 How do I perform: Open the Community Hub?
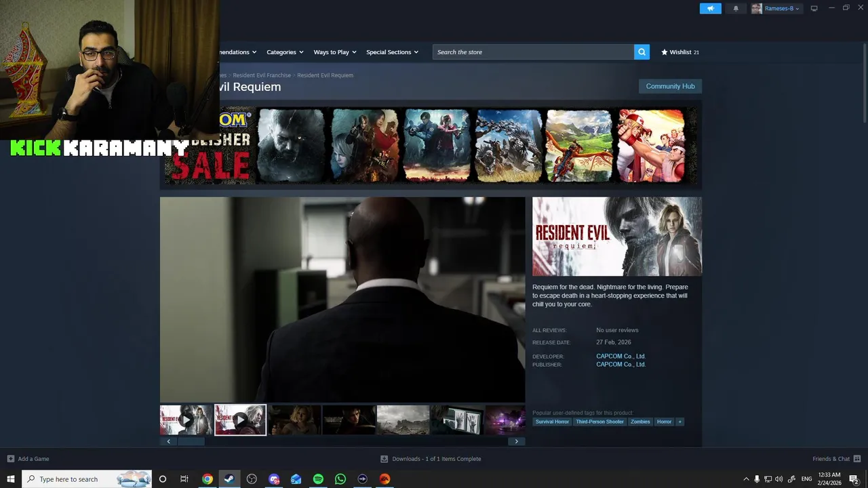[670, 86]
